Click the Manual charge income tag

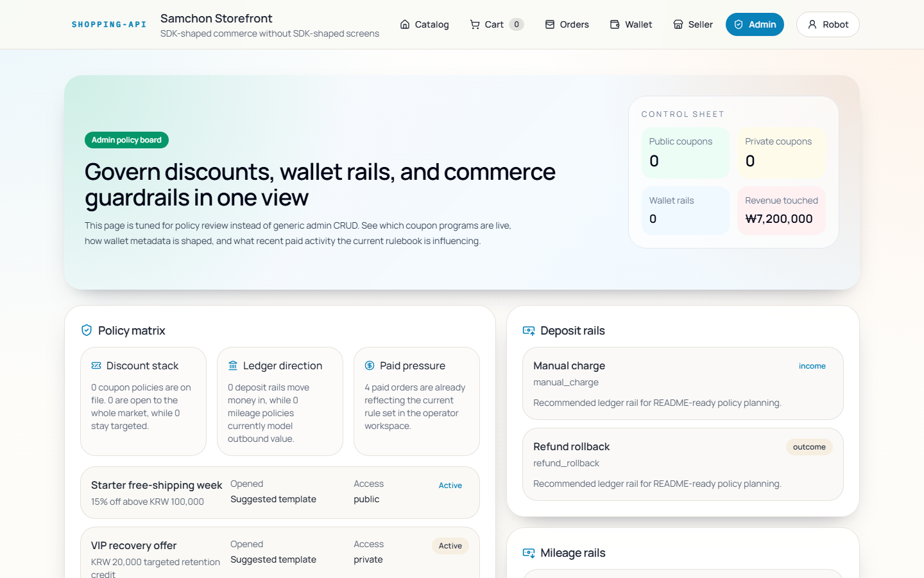812,366
